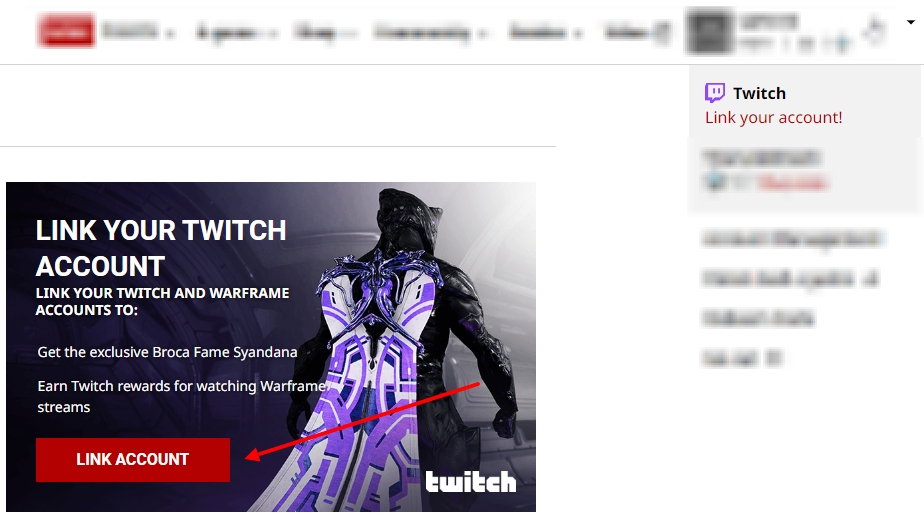Click the white Twitch logo on the banner
Screen dimensions: 924x521
pos(471,481)
